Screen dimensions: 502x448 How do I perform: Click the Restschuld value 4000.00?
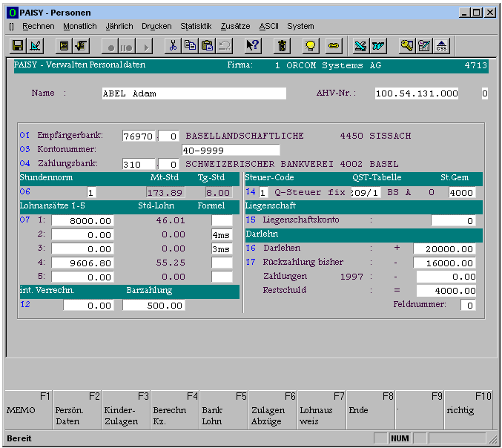(446, 291)
